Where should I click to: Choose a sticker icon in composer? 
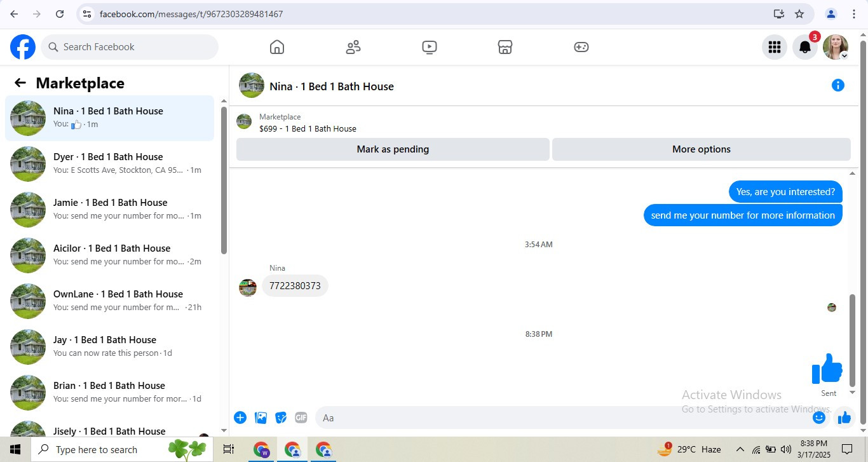click(x=281, y=418)
